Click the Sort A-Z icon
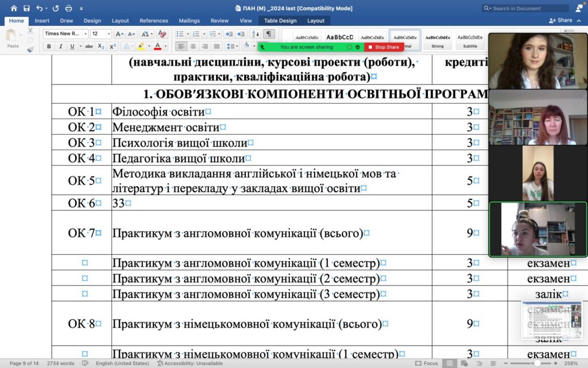 256,34
